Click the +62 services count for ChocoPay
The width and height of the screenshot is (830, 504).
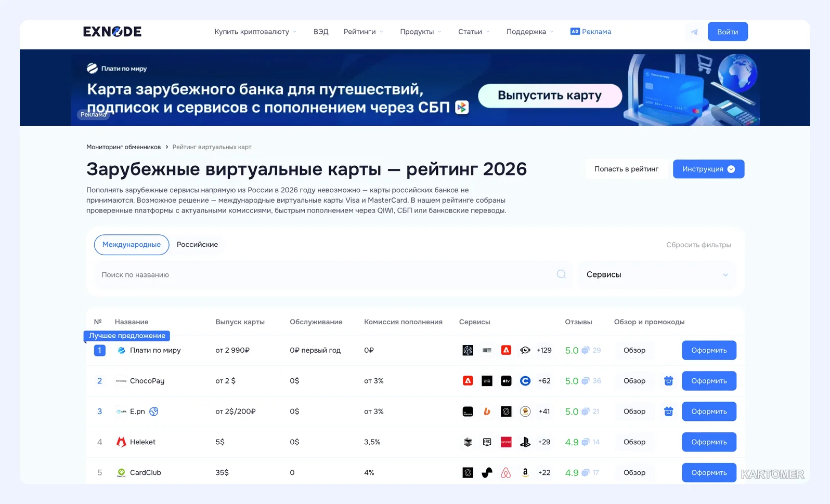tap(544, 381)
